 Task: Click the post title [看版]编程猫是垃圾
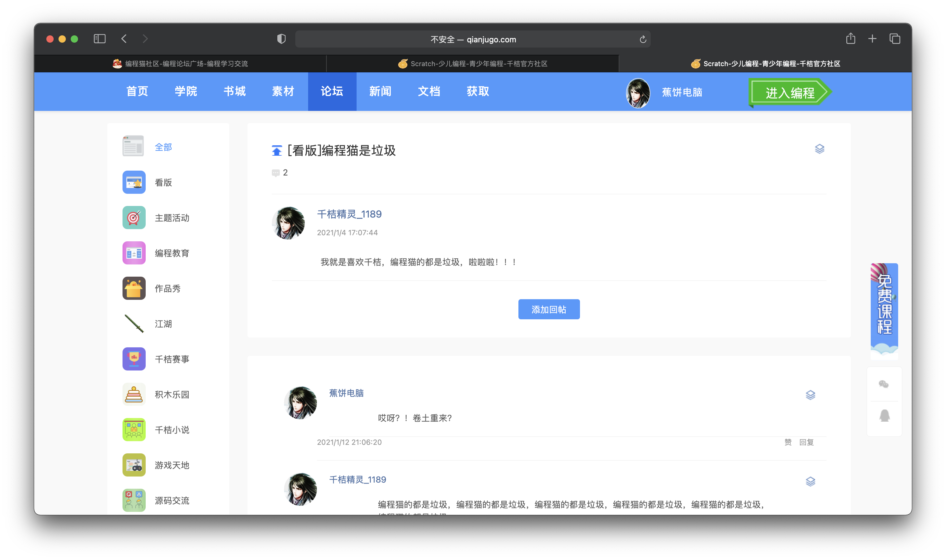tap(341, 151)
